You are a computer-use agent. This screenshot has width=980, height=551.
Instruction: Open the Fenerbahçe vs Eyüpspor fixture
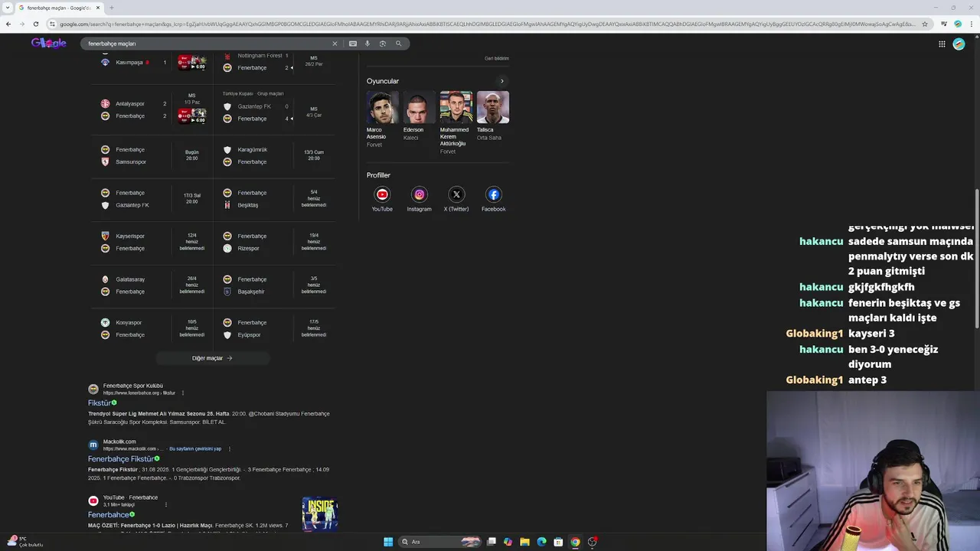pyautogui.click(x=275, y=329)
